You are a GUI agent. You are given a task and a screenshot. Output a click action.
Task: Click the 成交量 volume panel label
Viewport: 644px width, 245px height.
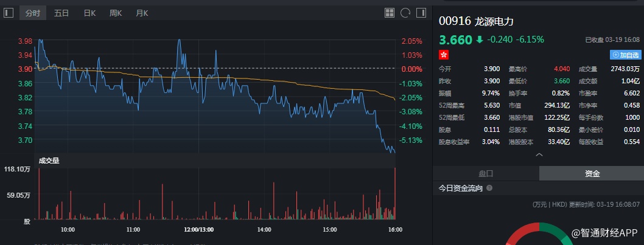tap(49, 160)
